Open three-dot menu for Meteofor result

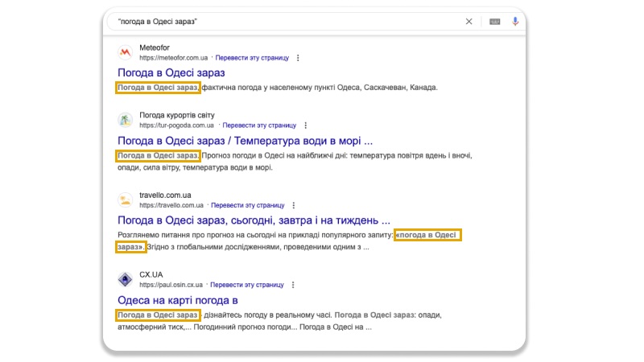click(298, 58)
